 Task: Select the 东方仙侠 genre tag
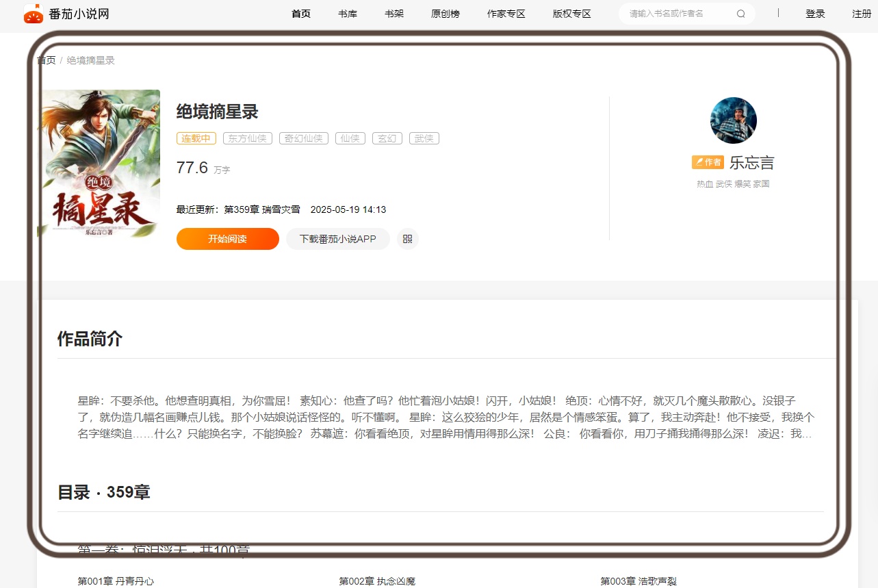[247, 138]
